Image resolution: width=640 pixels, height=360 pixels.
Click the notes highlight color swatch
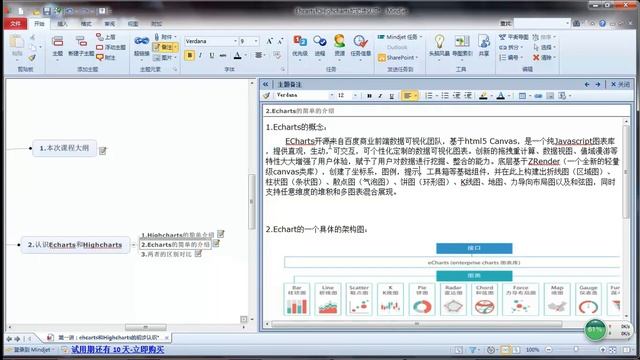(x=483, y=96)
